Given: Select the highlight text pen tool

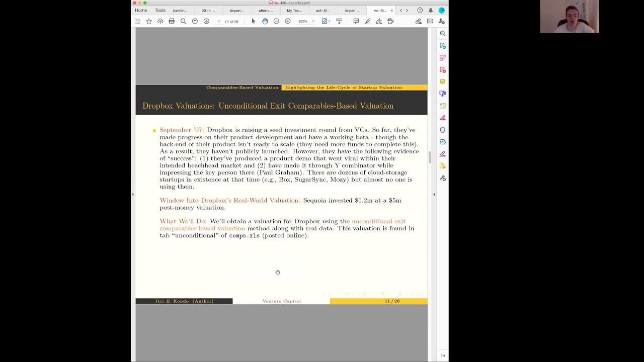Looking at the screenshot, I should [x=367, y=21].
